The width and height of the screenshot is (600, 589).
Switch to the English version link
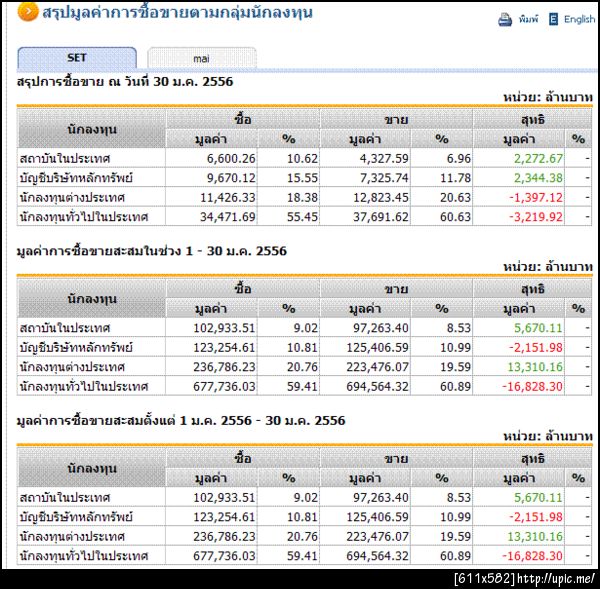click(579, 19)
